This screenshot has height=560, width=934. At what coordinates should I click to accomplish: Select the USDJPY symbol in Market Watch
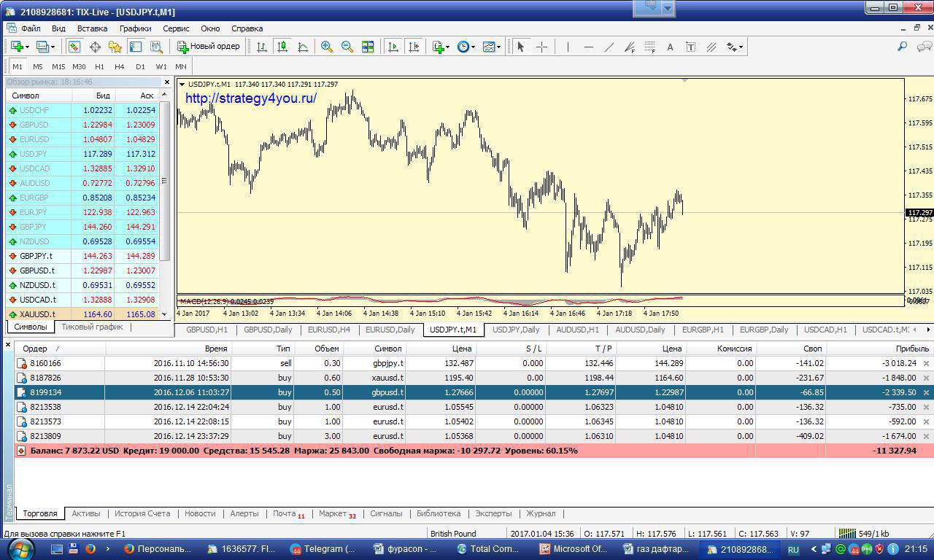(82, 154)
